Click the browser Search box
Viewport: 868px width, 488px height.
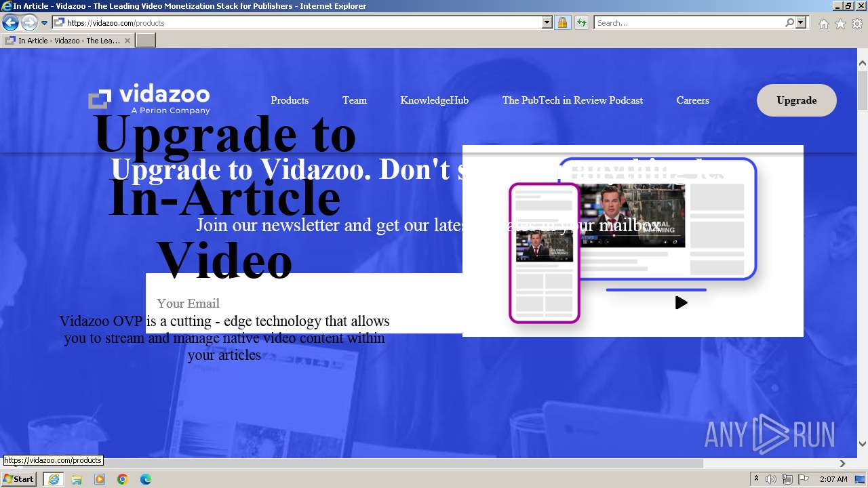[689, 23]
